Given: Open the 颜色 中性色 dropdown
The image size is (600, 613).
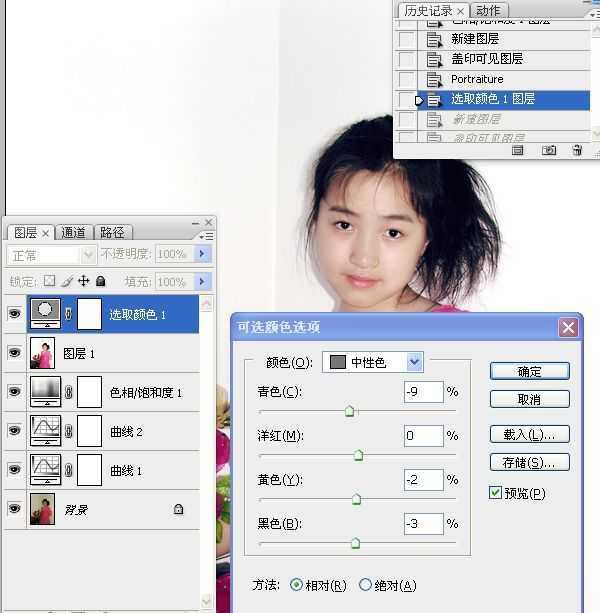Looking at the screenshot, I should coord(414,362).
